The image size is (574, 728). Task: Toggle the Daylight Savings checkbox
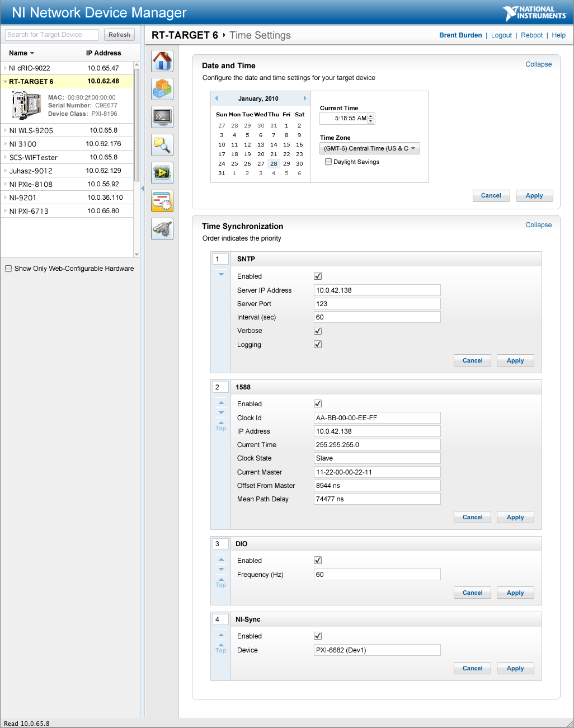pyautogui.click(x=328, y=162)
